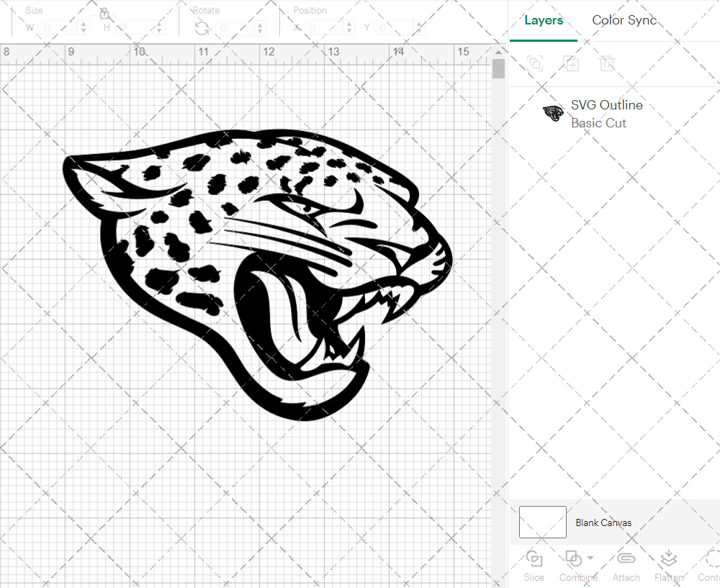
Task: Click the canvas vertical scrollbar up arrow
Action: (498, 52)
